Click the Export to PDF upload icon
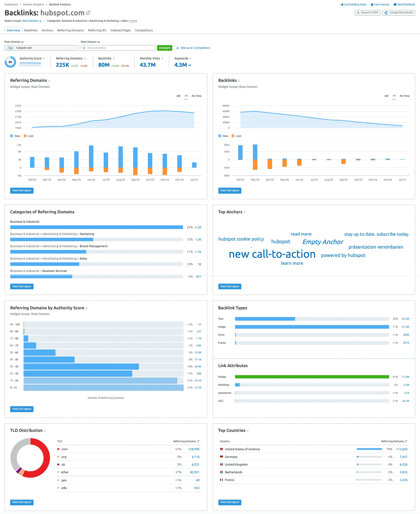Image resolution: width=420 pixels, height=514 pixels. [358, 13]
